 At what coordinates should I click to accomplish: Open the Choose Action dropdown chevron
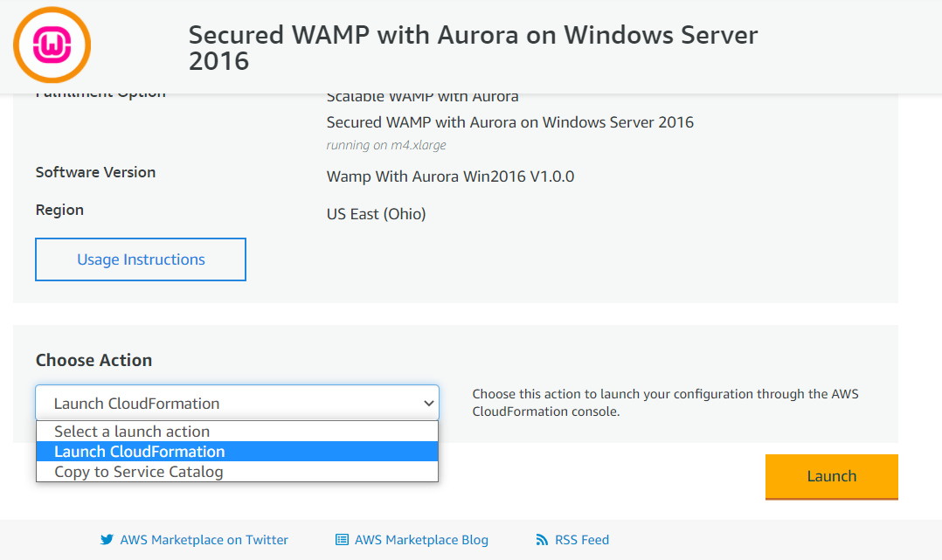tap(428, 403)
